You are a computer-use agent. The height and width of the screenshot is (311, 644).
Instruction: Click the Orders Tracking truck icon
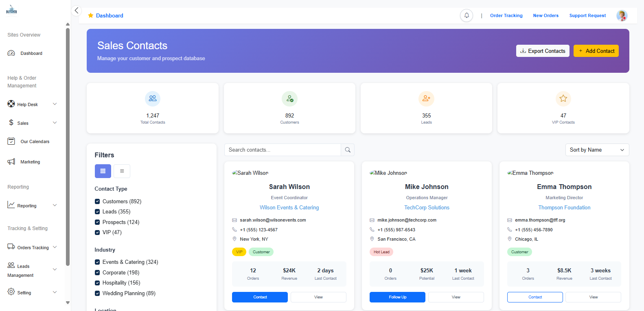11,246
